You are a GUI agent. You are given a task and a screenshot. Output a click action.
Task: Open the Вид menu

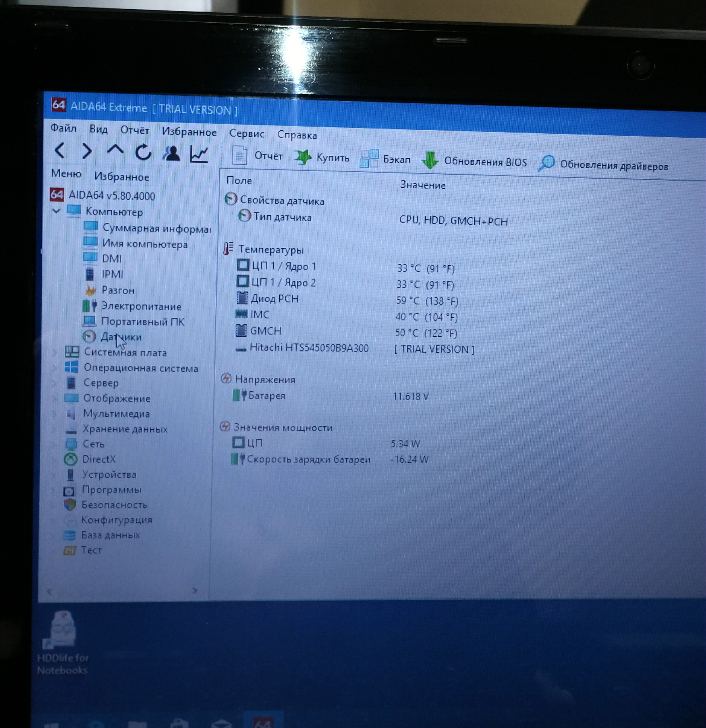coord(98,129)
